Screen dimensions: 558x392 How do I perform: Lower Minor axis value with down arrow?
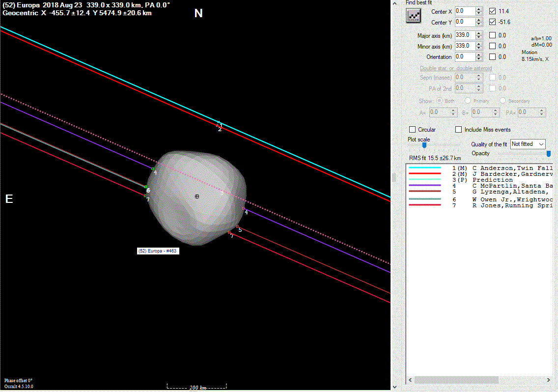(479, 48)
